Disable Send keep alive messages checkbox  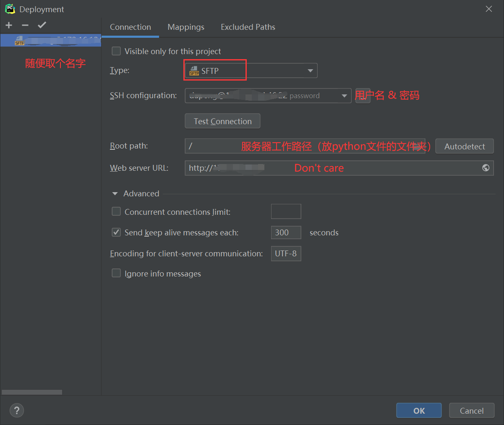tap(116, 232)
